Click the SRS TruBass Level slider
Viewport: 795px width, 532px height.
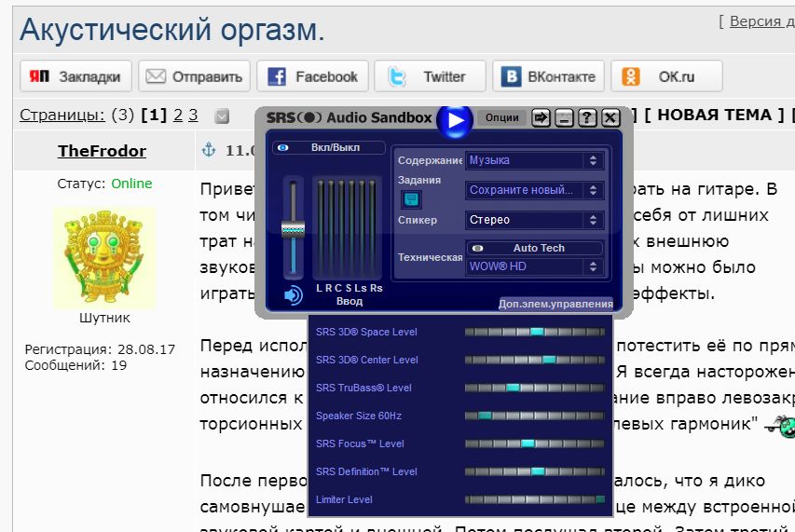coord(535,388)
